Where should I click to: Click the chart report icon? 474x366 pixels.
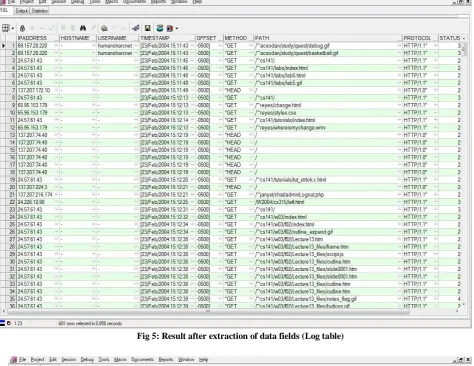(x=170, y=28)
